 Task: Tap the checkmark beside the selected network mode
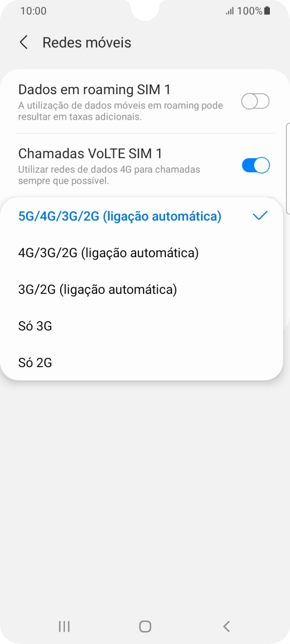click(260, 215)
